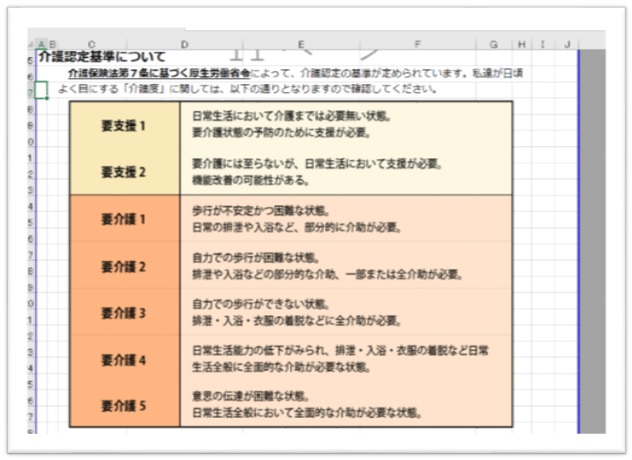Click text 日常生活において介護までは必要無い状態。
Image resolution: width=632 pixels, height=460 pixels.
click(x=292, y=116)
